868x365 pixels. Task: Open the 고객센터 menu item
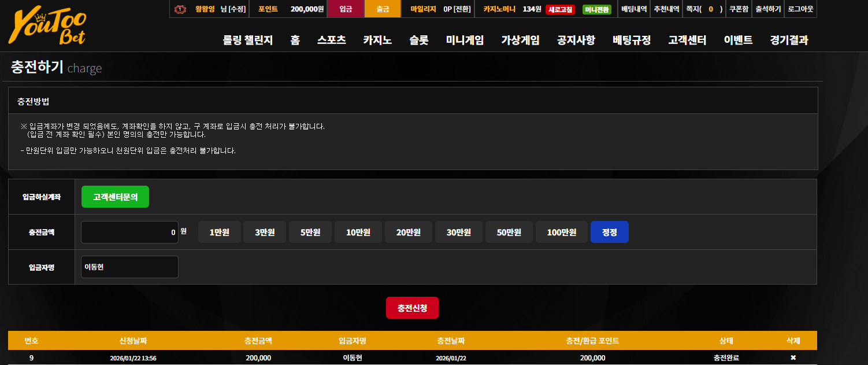[x=687, y=40]
